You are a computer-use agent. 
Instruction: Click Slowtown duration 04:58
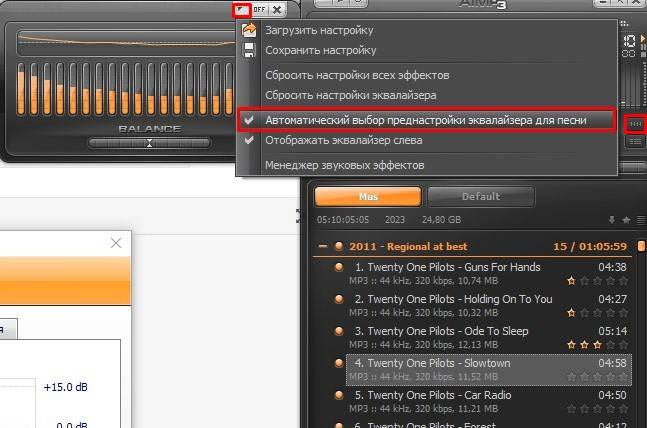(x=612, y=363)
